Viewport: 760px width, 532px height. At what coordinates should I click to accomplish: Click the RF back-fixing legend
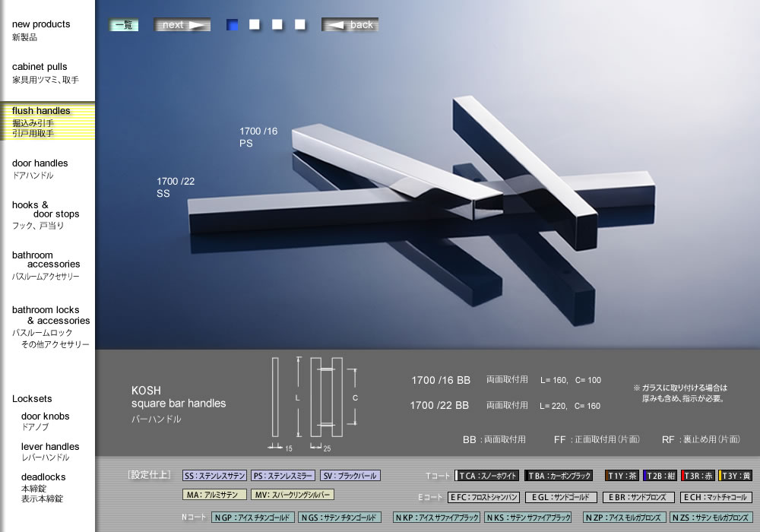(701, 439)
